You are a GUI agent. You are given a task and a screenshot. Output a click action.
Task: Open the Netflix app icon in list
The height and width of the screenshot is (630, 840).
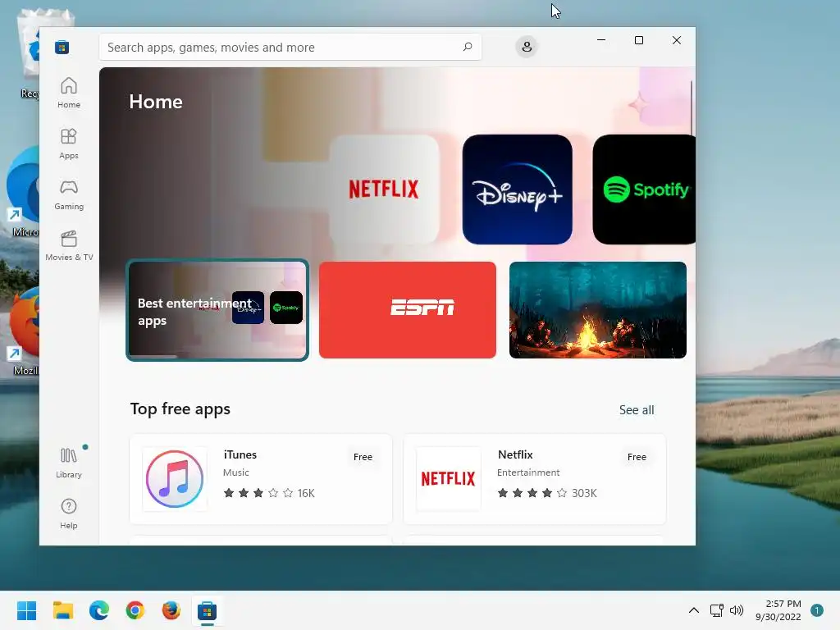click(x=449, y=479)
